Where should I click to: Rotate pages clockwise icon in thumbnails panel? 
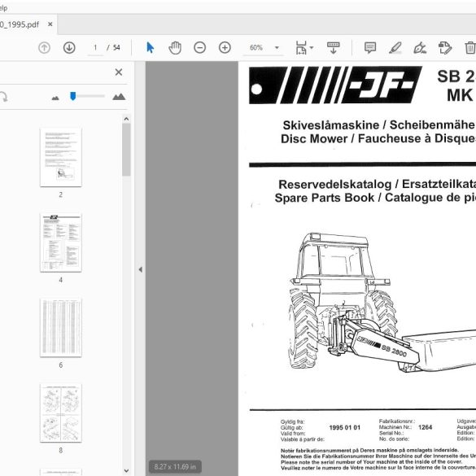[x=3, y=97]
